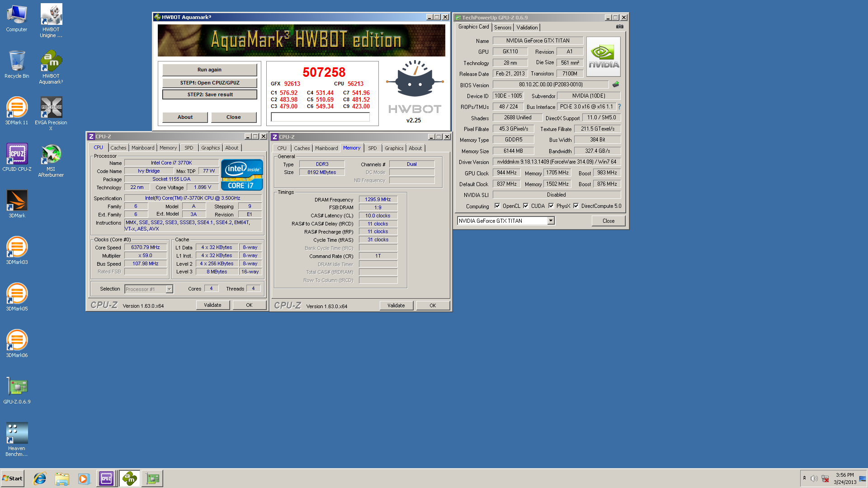Click Close button in Aquamark window
The height and width of the screenshot is (488, 868).
point(234,117)
